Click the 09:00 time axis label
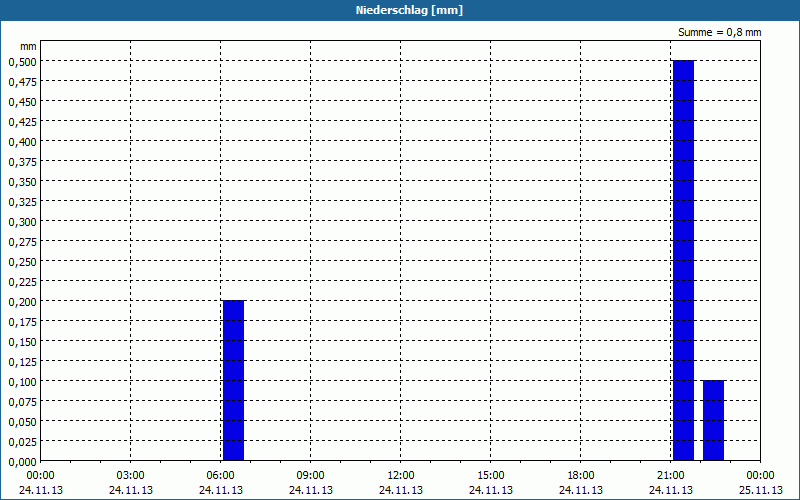 311,476
